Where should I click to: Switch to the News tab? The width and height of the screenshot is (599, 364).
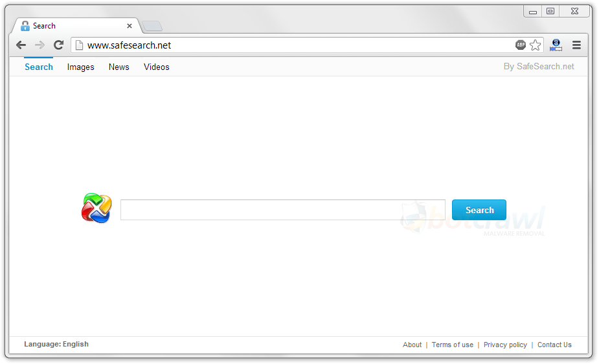click(119, 67)
